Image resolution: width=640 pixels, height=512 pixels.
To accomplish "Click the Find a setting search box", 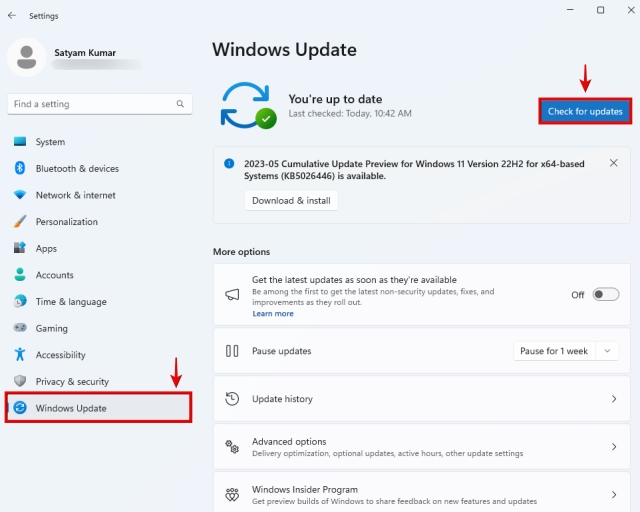I will point(90,104).
